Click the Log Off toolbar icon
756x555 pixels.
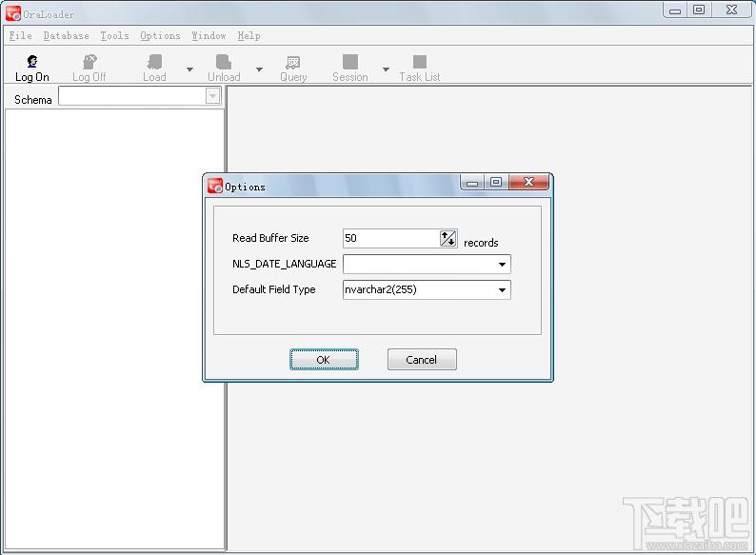[x=90, y=68]
